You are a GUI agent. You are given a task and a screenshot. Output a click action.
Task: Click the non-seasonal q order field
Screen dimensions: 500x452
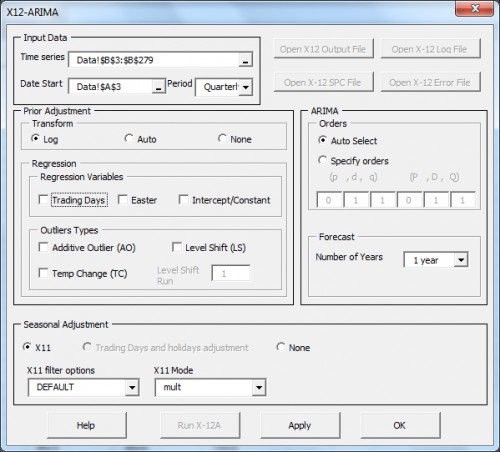tap(383, 200)
